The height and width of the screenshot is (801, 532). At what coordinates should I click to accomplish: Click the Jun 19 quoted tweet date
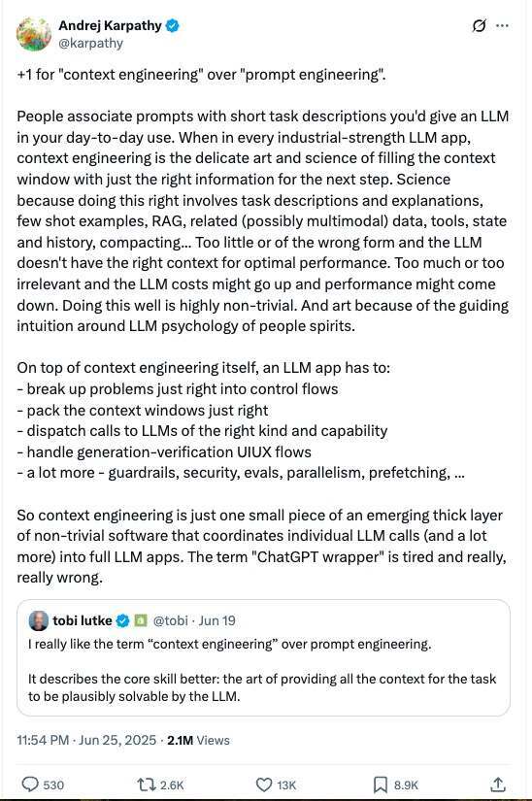217,620
